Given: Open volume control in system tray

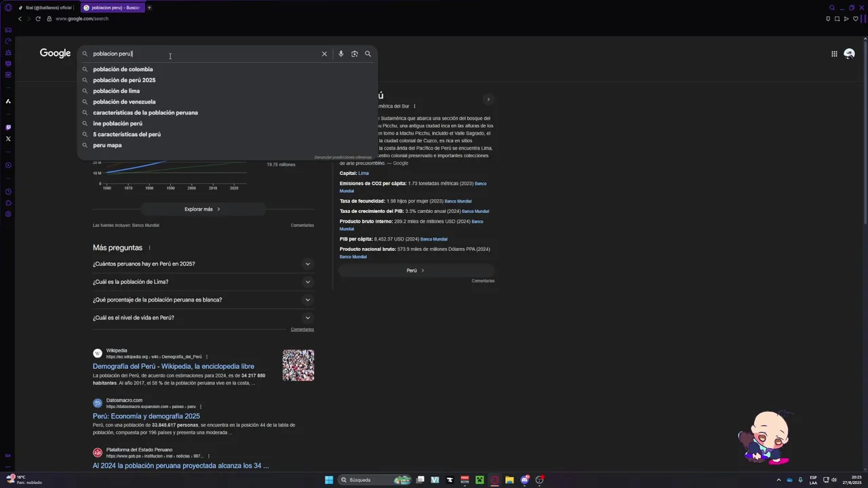Looking at the screenshot, I should pyautogui.click(x=834, y=480).
